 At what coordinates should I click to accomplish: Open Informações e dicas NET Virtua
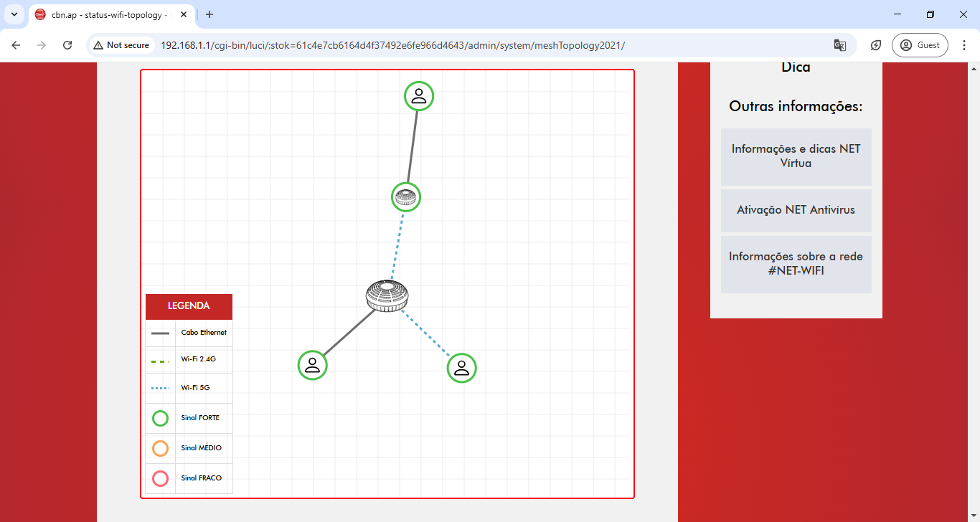[796, 156]
